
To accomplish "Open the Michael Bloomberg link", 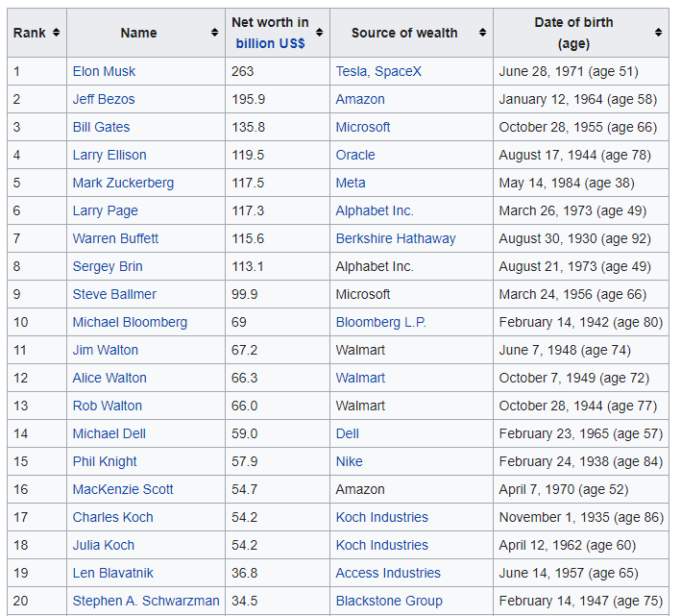I will (x=130, y=322).
